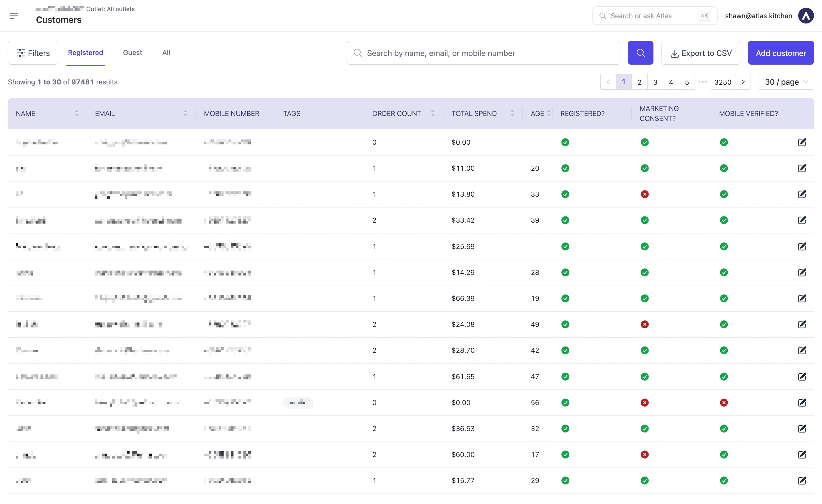Sort by Total Spend column arrows

pos(512,113)
